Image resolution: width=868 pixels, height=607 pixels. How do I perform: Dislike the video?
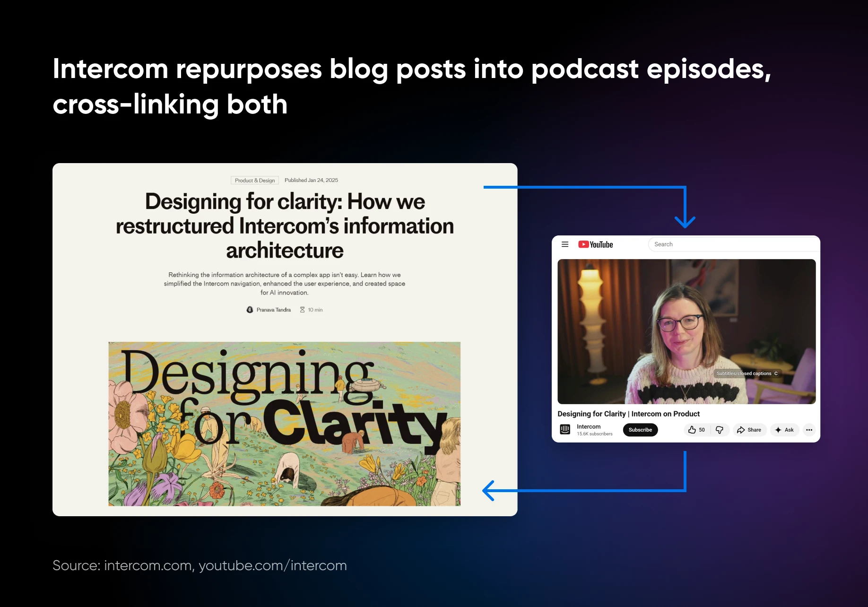tap(720, 430)
